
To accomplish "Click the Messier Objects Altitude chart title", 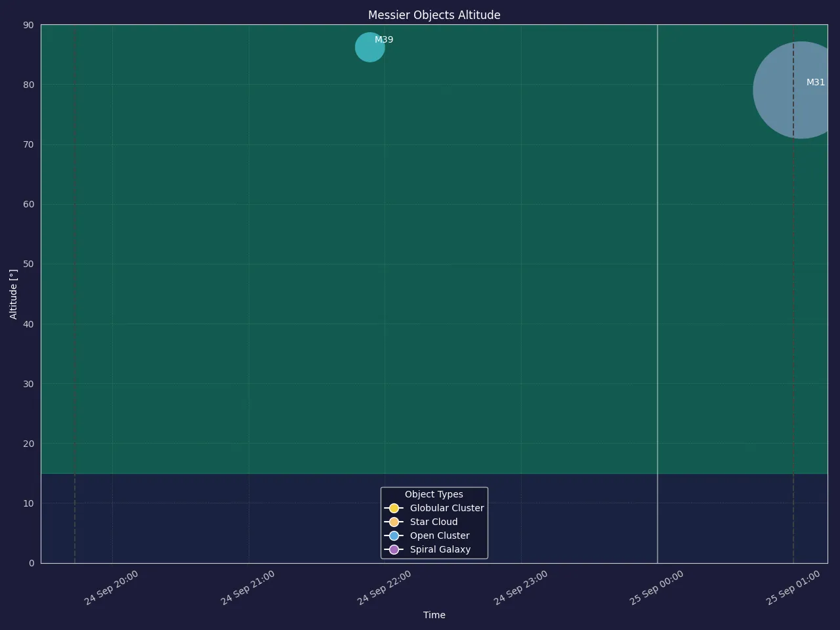I will [434, 15].
